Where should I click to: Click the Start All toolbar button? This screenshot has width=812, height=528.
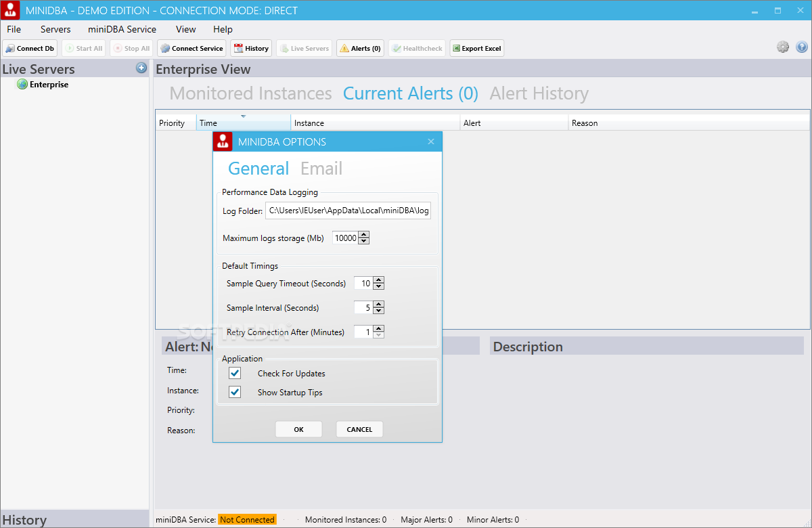[x=84, y=48]
